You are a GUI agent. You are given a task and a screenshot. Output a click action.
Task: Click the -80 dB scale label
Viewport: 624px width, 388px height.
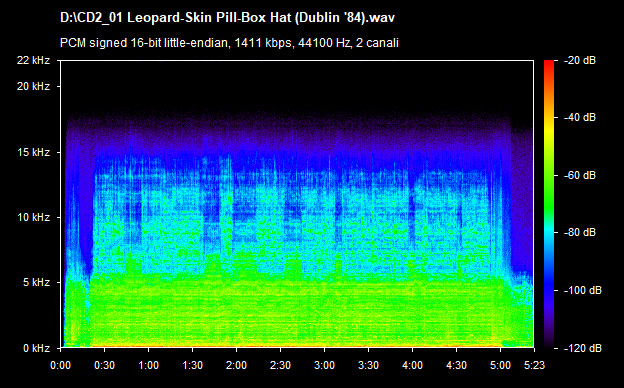click(x=580, y=232)
